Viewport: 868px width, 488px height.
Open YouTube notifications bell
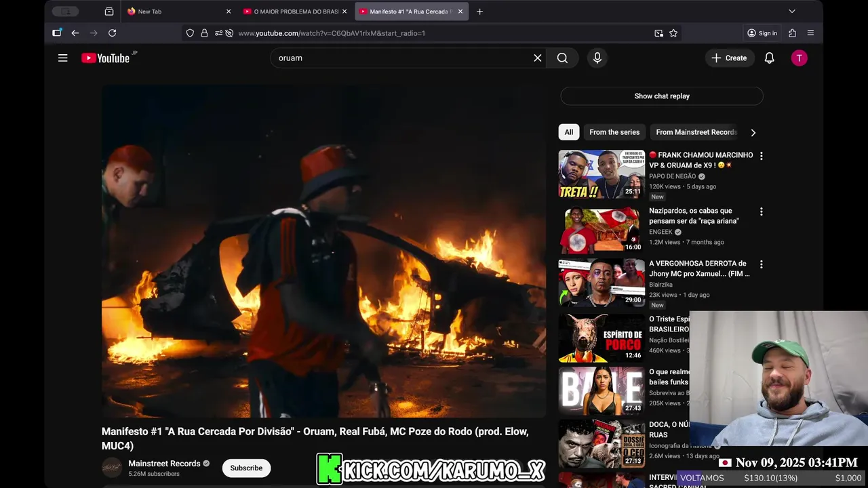click(769, 58)
